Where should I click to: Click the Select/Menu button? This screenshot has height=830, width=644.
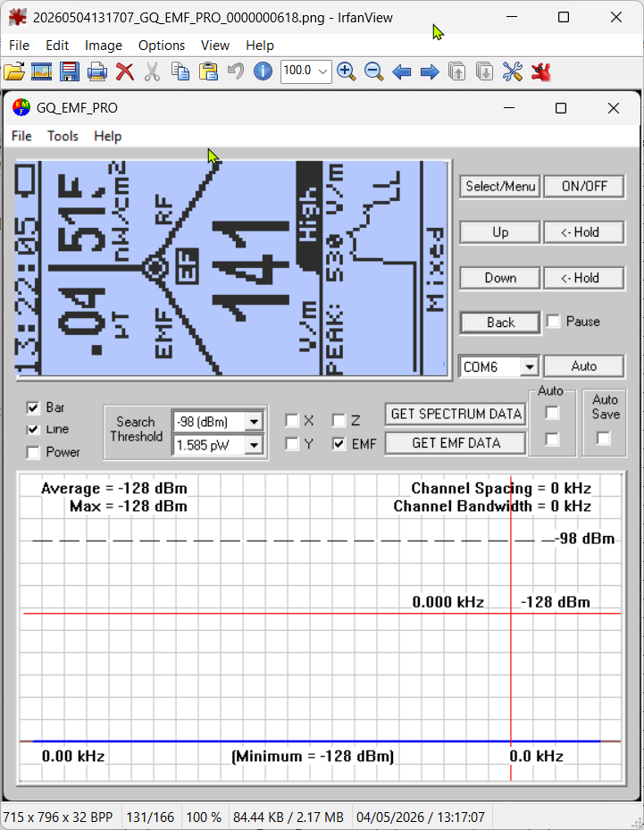pos(500,187)
